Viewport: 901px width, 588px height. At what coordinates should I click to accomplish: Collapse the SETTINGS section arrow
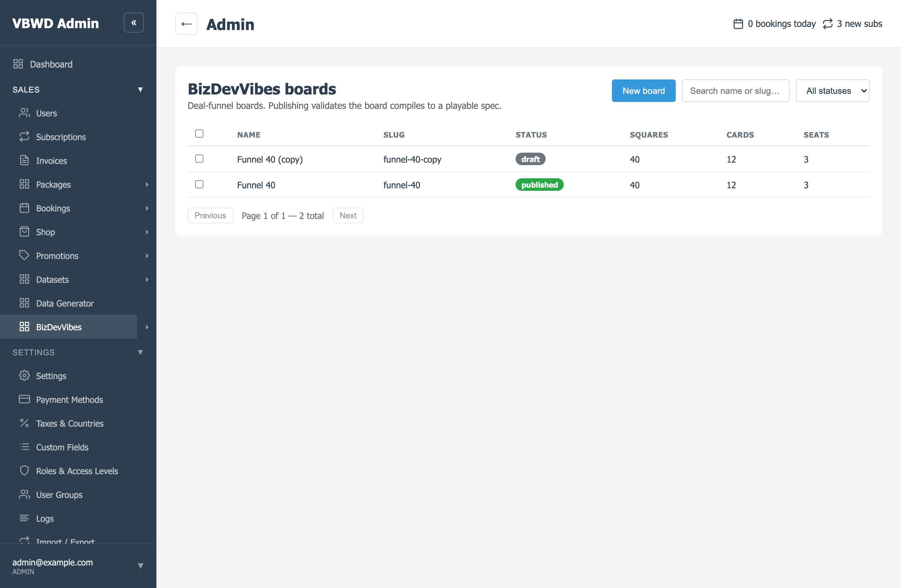140,352
